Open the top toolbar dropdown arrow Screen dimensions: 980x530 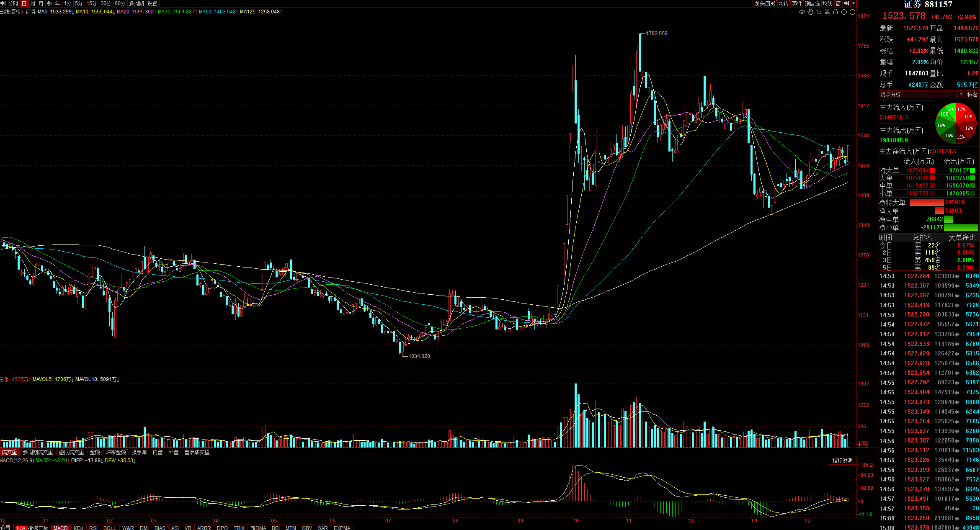pos(854,3)
